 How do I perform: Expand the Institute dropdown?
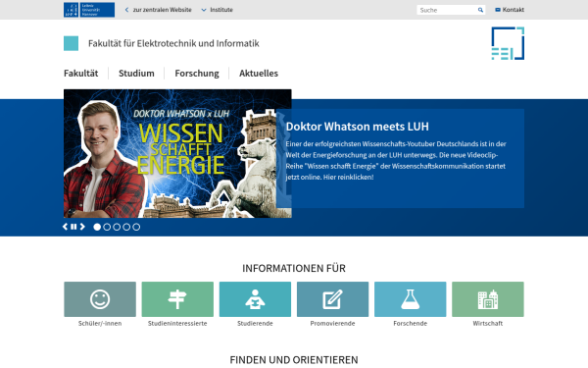coord(218,10)
